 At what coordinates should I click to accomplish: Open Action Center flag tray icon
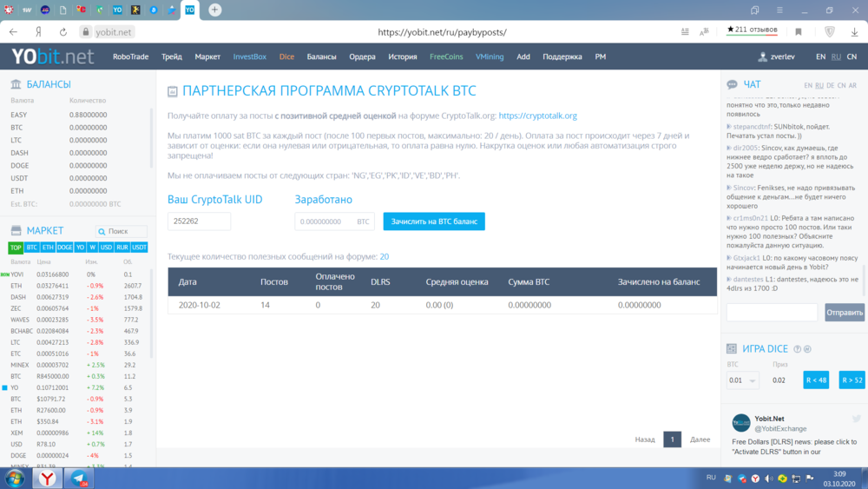tap(809, 478)
